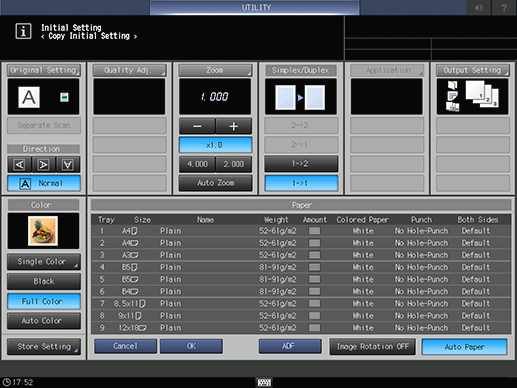Click the 2->1 duplex option
The width and height of the screenshot is (517, 388).
click(x=301, y=145)
